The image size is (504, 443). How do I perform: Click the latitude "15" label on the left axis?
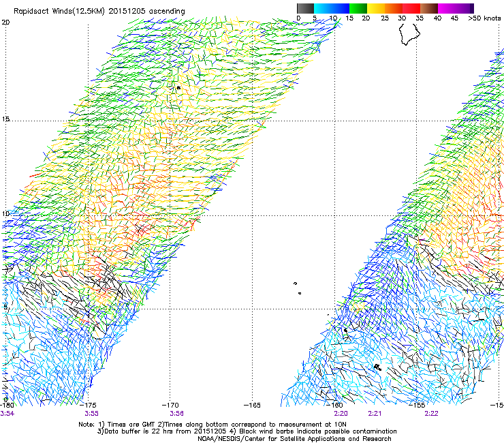(x=5, y=119)
